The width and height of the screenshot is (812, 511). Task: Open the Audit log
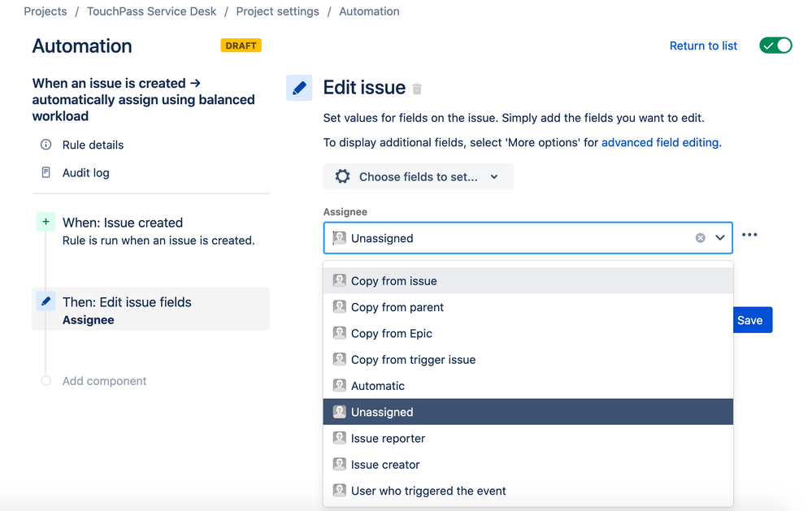click(x=86, y=173)
